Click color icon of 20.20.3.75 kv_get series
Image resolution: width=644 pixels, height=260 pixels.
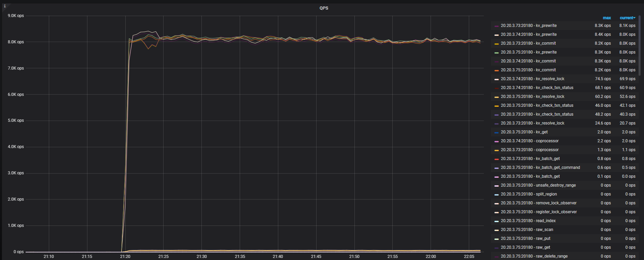[496, 132]
